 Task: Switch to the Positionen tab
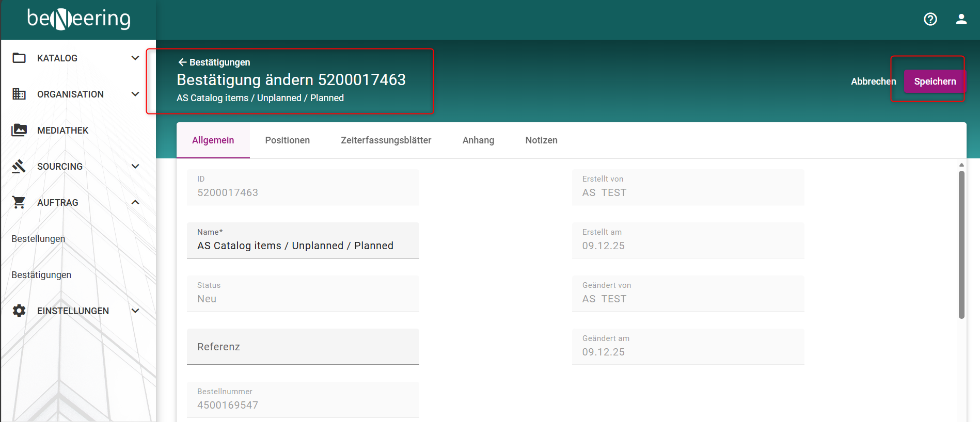point(287,140)
